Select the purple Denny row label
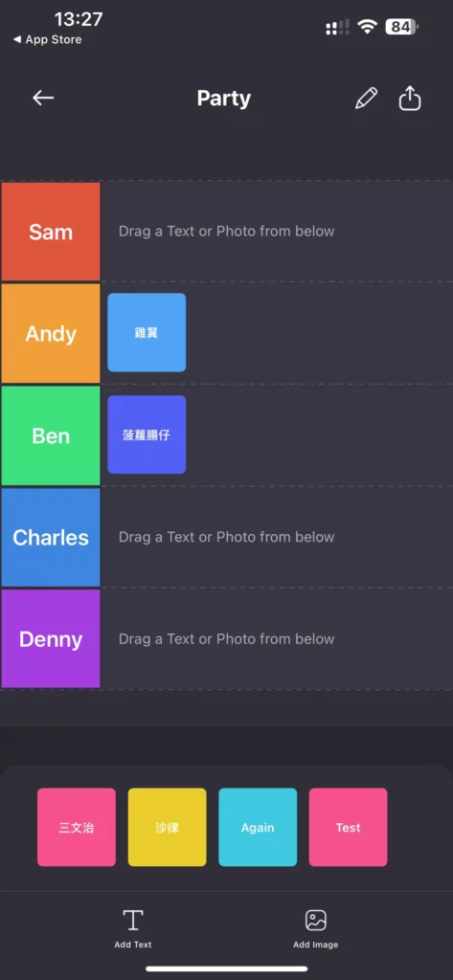453x980 pixels. click(x=51, y=638)
